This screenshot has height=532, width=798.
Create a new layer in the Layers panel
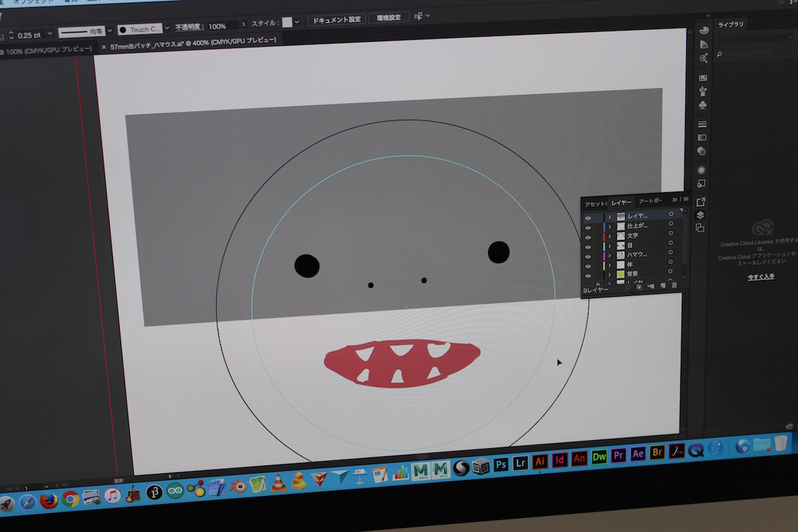point(662,286)
